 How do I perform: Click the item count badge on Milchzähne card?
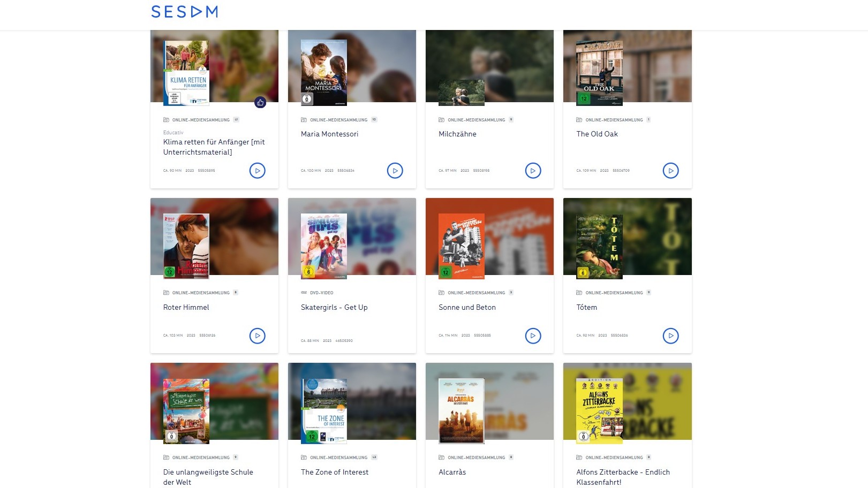[511, 120]
